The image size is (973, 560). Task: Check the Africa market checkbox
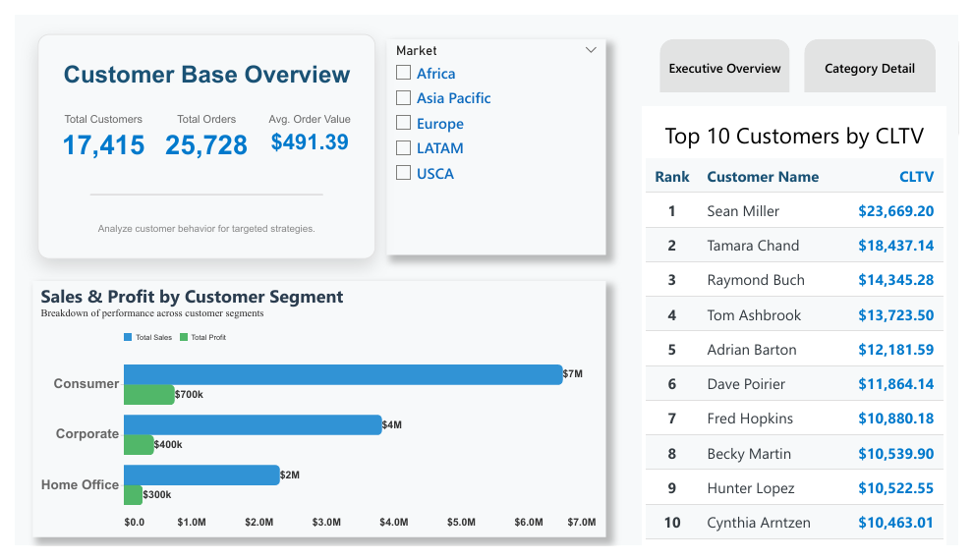click(x=403, y=73)
